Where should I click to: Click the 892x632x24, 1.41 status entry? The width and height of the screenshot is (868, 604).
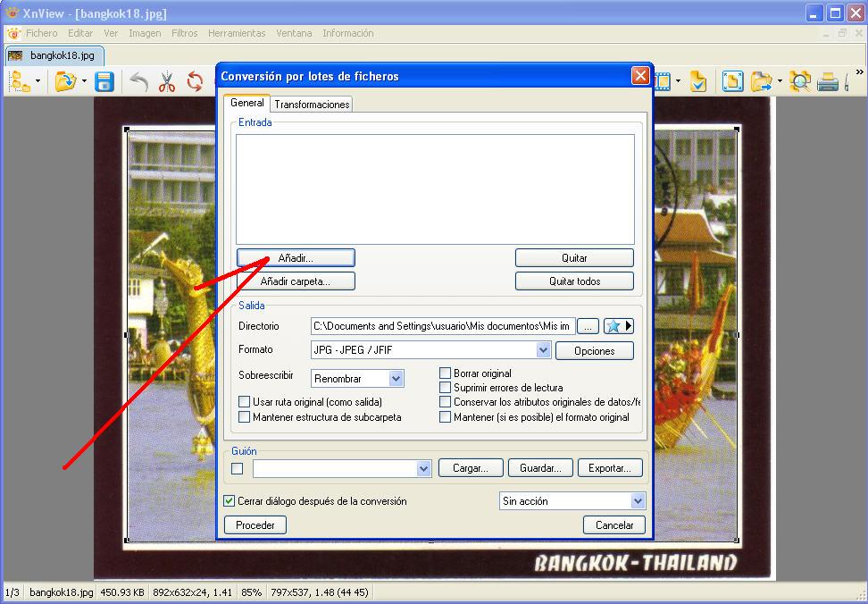tap(192, 592)
